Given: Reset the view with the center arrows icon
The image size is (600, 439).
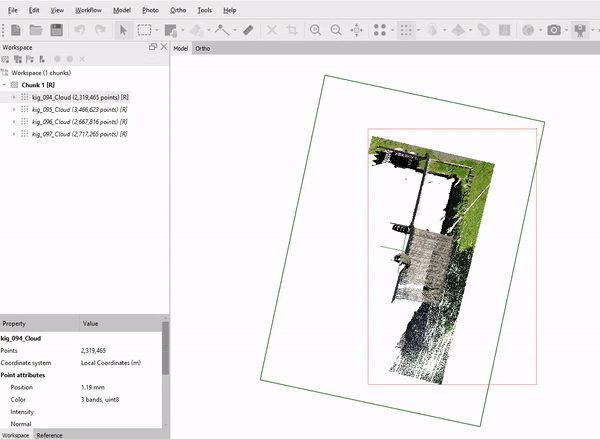Looking at the screenshot, I should point(357,30).
